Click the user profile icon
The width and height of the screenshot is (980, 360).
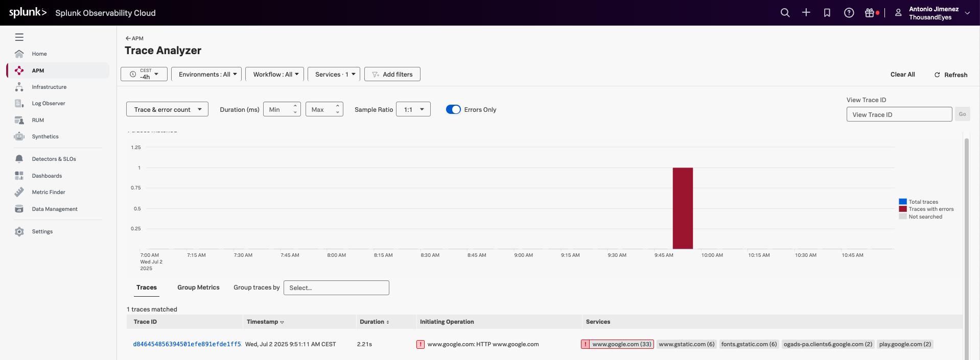pyautogui.click(x=898, y=13)
